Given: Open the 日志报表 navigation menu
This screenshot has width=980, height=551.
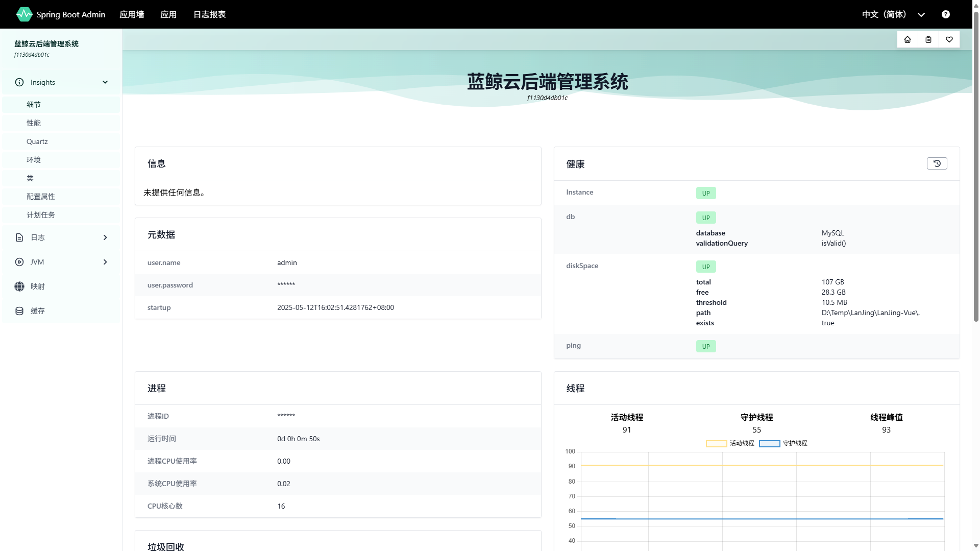Looking at the screenshot, I should coord(209,14).
